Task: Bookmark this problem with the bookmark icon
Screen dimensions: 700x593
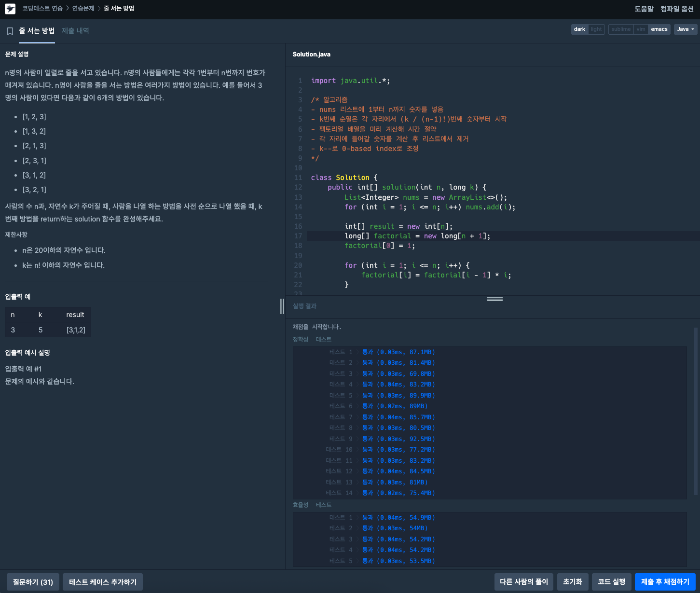Action: (10, 31)
